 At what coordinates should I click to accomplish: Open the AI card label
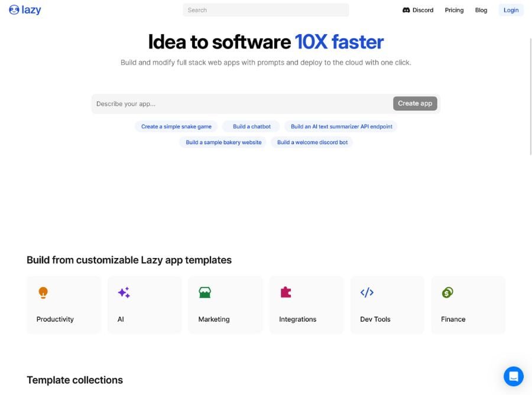tap(121, 319)
